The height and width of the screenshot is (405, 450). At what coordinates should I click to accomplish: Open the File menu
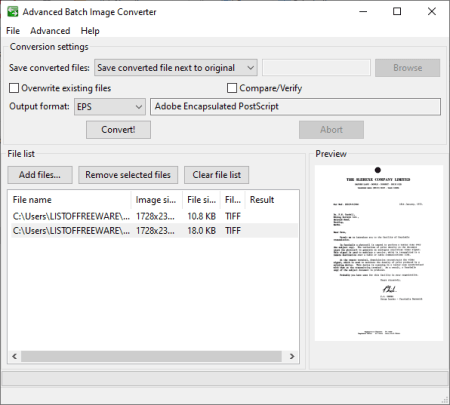coord(13,31)
